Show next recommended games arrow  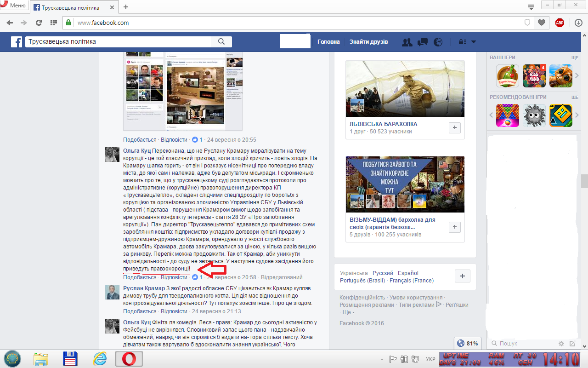[577, 115]
